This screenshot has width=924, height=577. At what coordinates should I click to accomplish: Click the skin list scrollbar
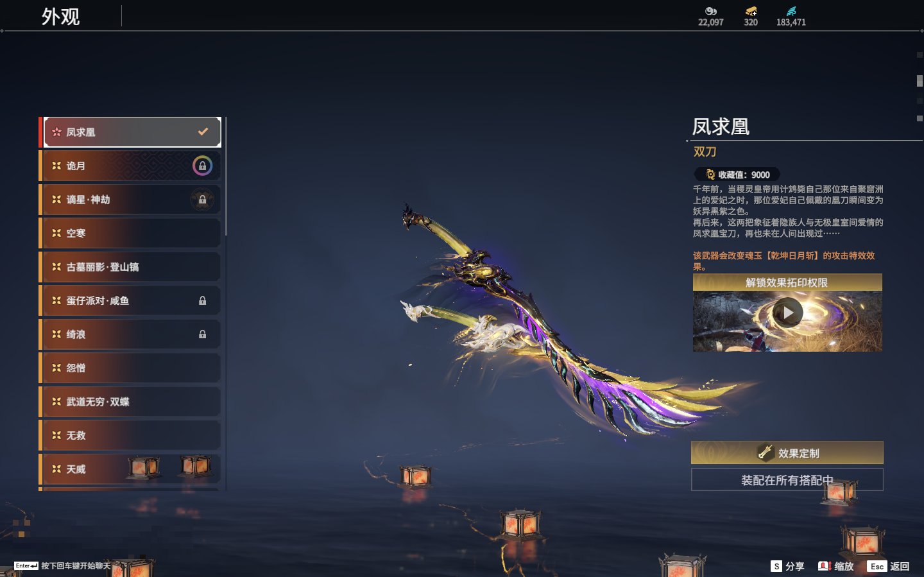pos(226,177)
